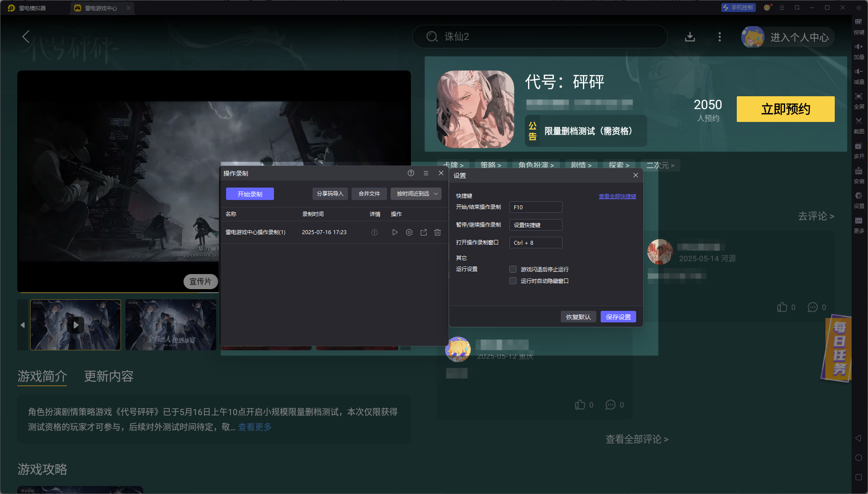Screen dimensions: 868x494
Task: Click the user avatar icon in title bar
Action: coord(767,8)
